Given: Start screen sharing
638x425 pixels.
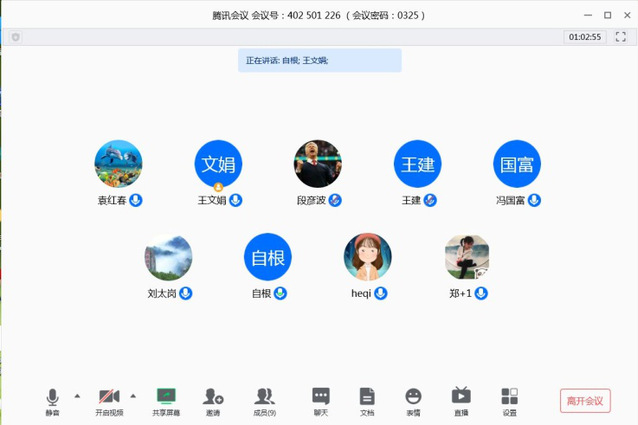Looking at the screenshot, I should [x=166, y=398].
